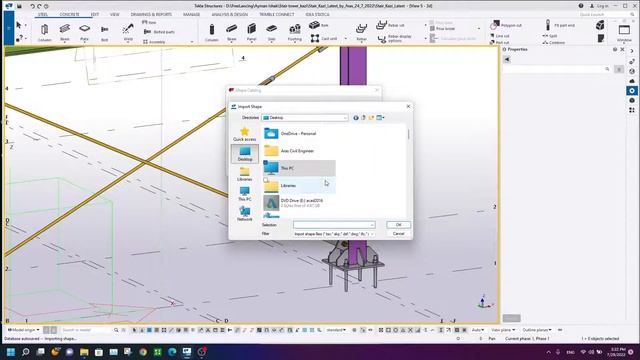Open the Outline planes dropdown
The height and width of the screenshot is (360, 640).
coord(537,330)
